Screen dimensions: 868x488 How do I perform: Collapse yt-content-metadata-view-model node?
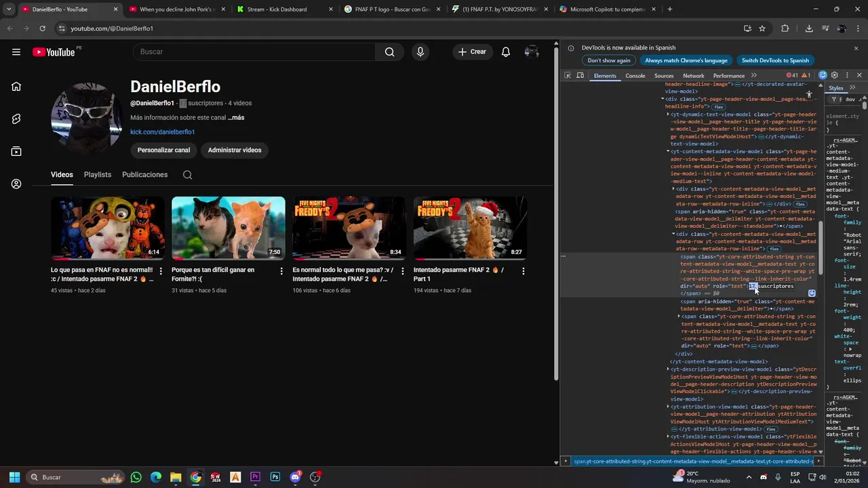(668, 152)
